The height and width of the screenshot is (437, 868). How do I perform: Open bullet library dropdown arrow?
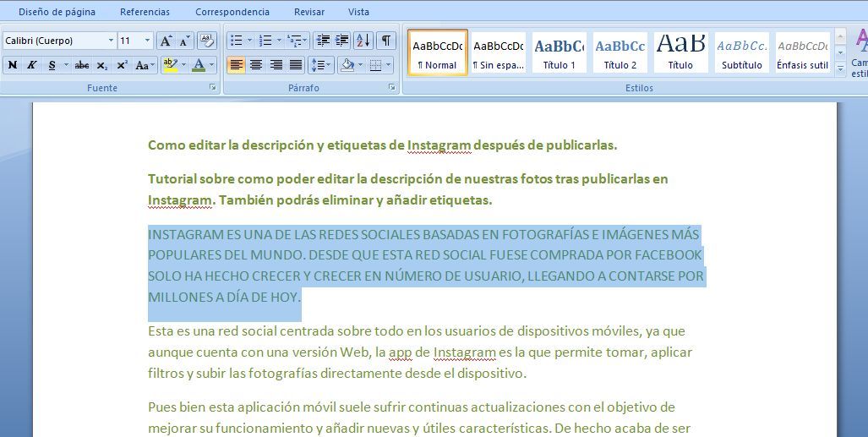[249, 41]
